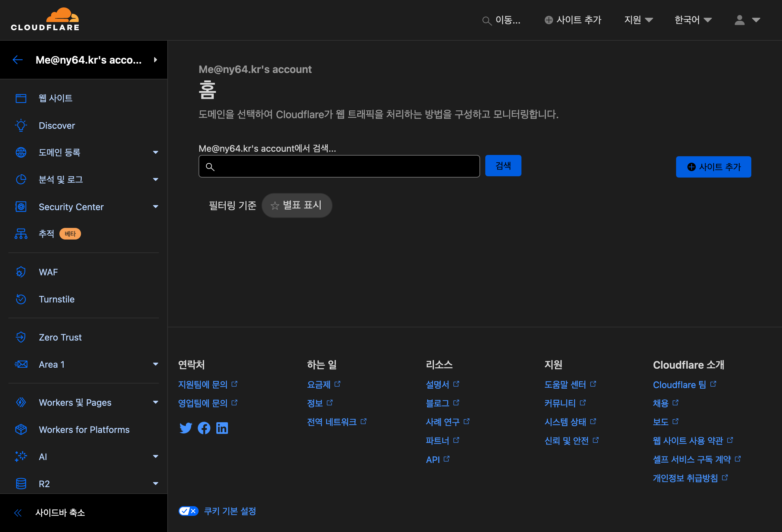Image resolution: width=782 pixels, height=532 pixels.
Task: Click the Zero Trust icon
Action: [21, 337]
